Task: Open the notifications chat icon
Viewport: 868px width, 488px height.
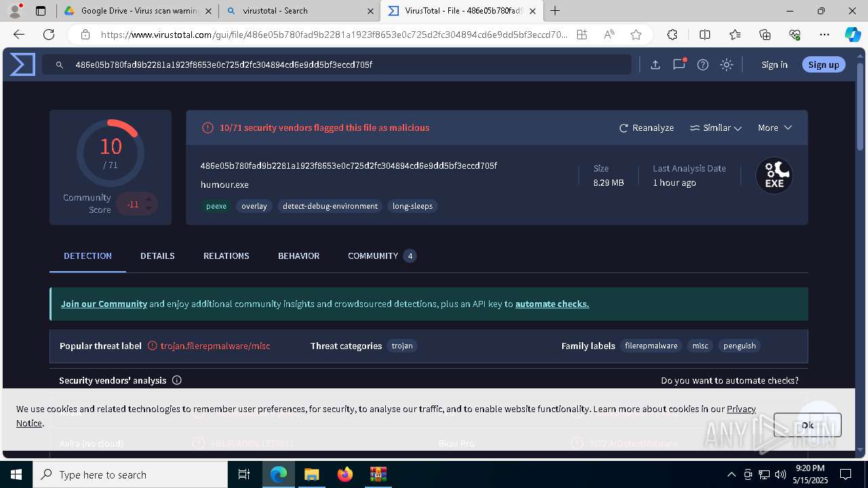Action: coord(679,64)
